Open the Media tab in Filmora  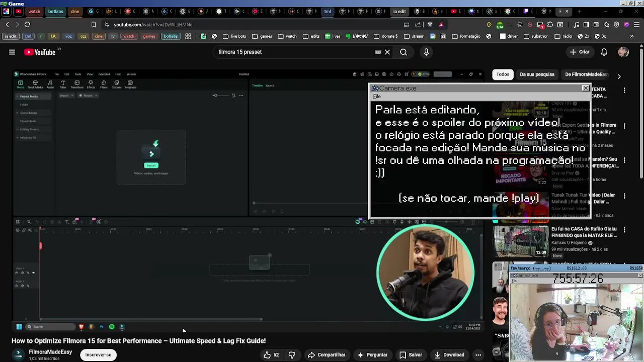click(x=21, y=84)
